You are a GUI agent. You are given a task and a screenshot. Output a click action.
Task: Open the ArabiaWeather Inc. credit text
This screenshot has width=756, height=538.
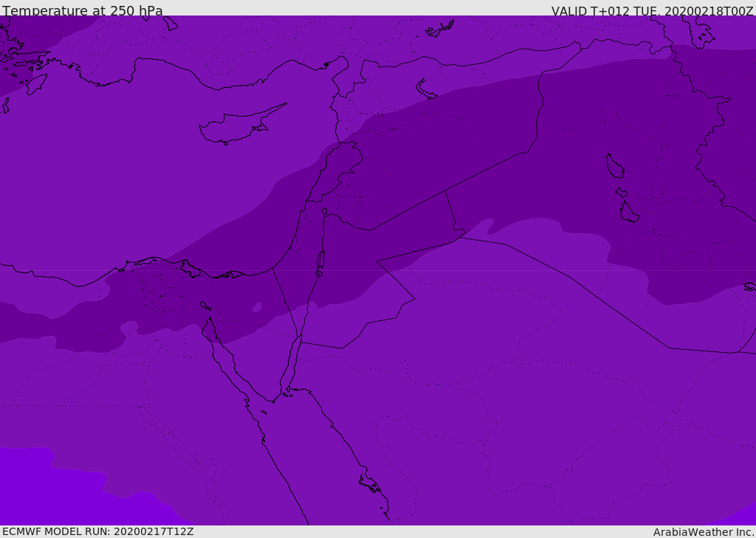pyautogui.click(x=704, y=532)
